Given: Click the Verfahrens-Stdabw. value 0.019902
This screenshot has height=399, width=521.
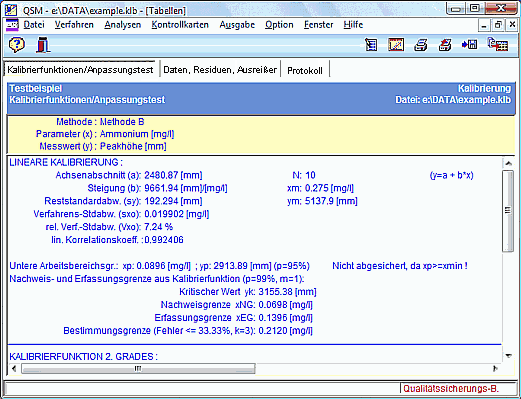Looking at the screenshot, I should point(176,214).
